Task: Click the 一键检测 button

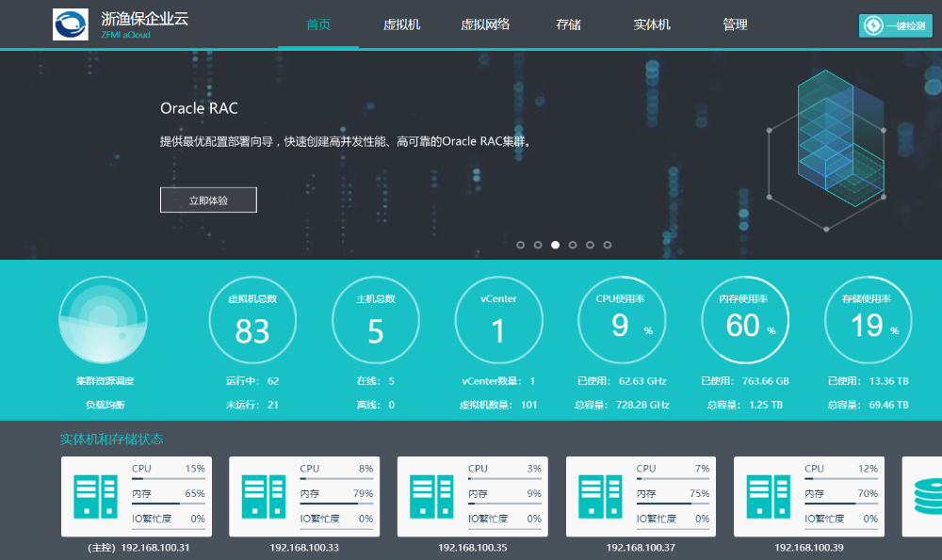Action: pyautogui.click(x=895, y=25)
